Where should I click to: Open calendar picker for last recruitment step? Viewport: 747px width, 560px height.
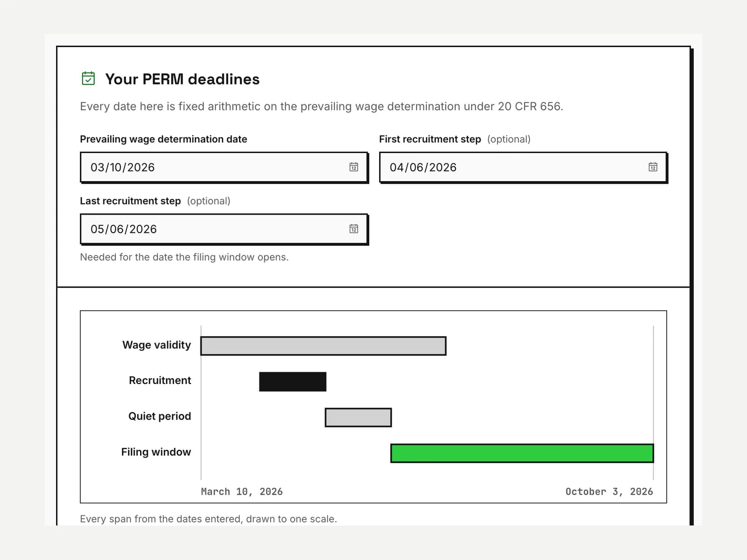click(354, 229)
